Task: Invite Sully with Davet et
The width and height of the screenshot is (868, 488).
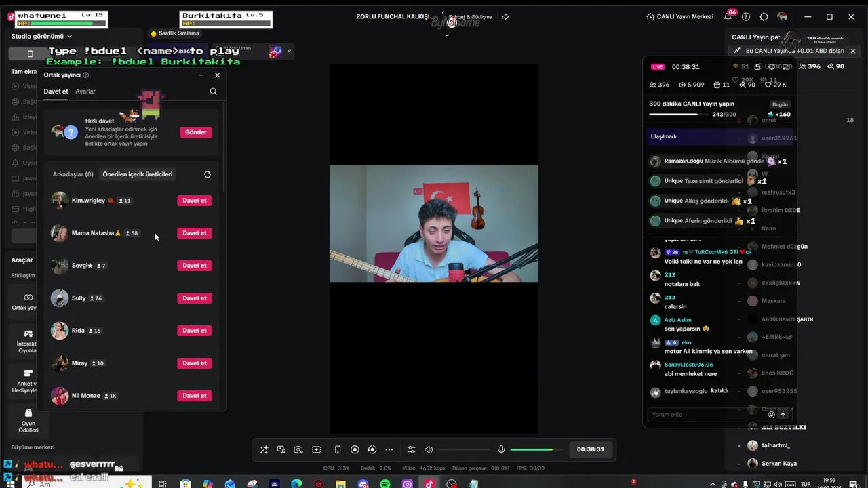Action: (195, 298)
